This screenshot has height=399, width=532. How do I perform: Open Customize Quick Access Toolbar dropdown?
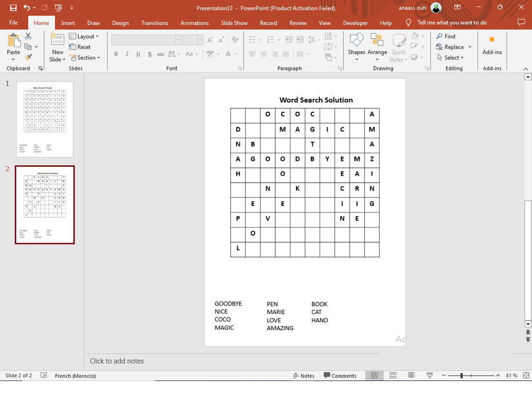[71, 7]
